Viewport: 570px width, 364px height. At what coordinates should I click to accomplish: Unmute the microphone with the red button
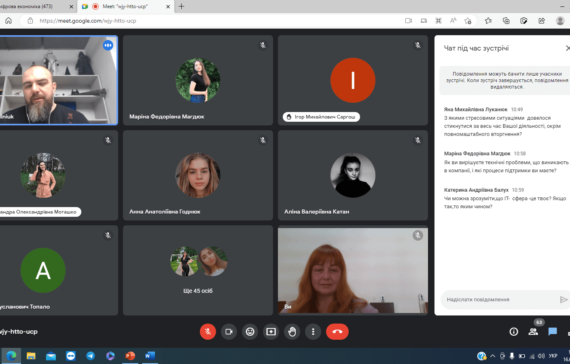[208, 332]
